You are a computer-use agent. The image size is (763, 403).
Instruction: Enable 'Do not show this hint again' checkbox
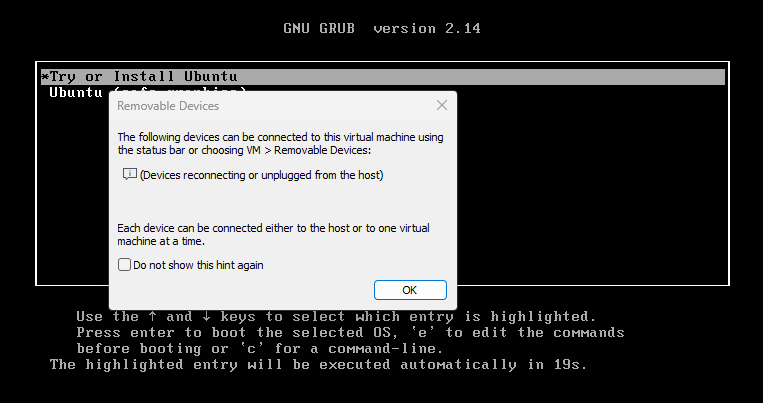tap(125, 265)
